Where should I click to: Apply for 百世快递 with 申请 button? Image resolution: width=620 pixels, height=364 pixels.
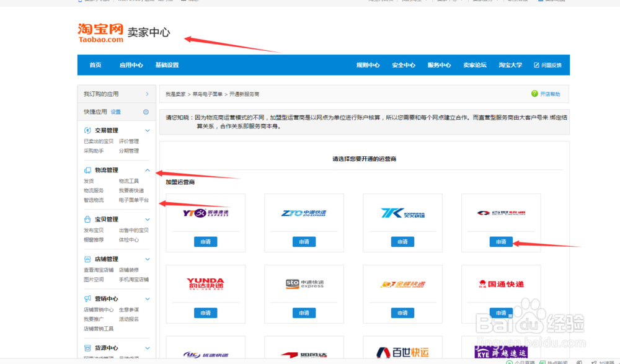click(501, 242)
